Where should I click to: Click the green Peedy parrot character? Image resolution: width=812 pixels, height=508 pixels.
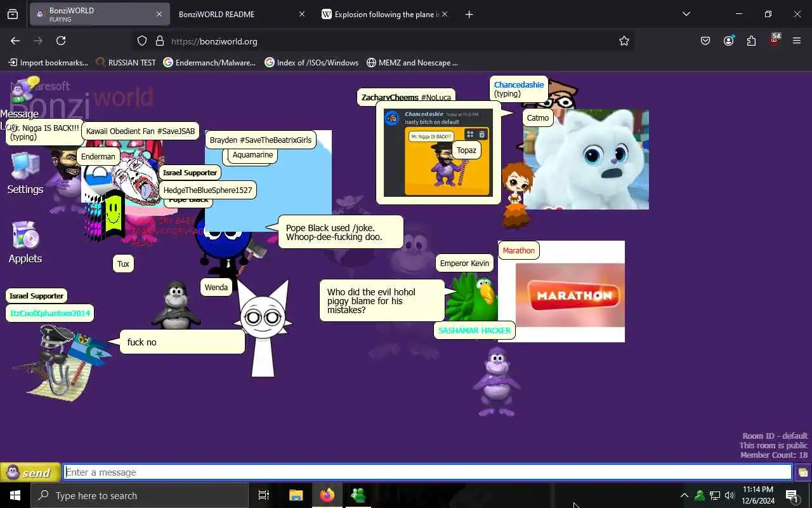click(x=472, y=297)
